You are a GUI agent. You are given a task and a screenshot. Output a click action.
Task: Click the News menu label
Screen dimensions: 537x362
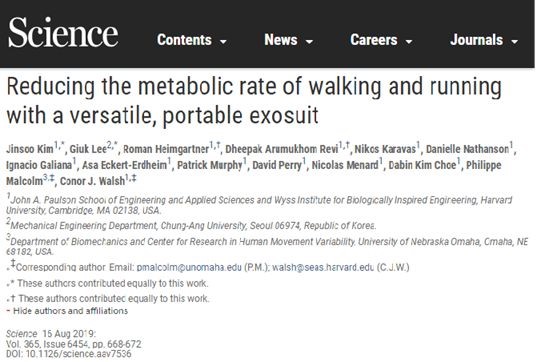click(x=281, y=40)
